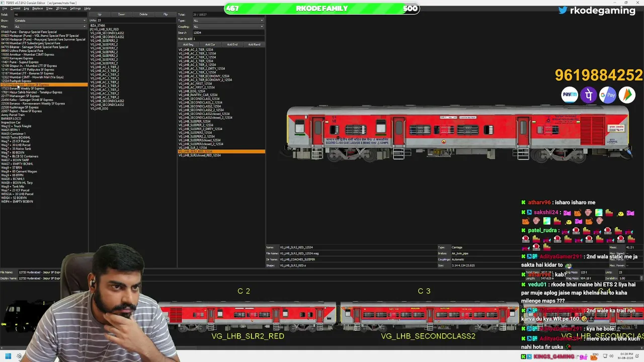
Task: Expand the Type dropdown
Action: tap(228, 21)
